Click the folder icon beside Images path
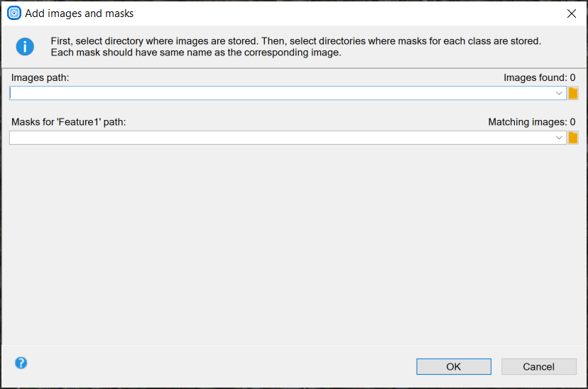 573,94
